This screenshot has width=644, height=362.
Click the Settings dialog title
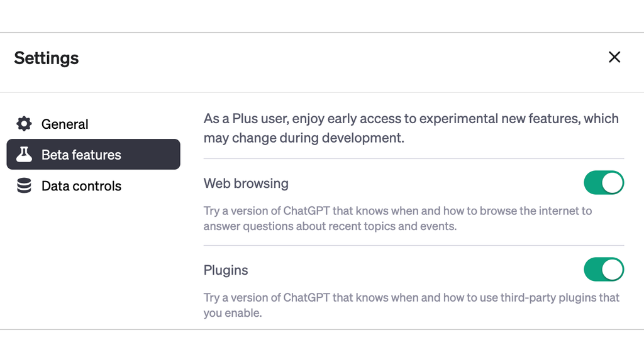click(46, 57)
